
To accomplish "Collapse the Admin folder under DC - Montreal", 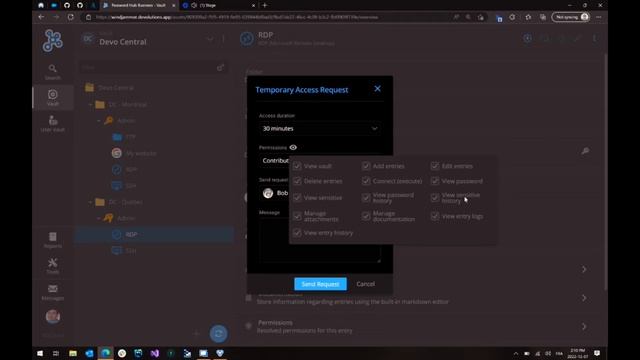I will [99, 121].
